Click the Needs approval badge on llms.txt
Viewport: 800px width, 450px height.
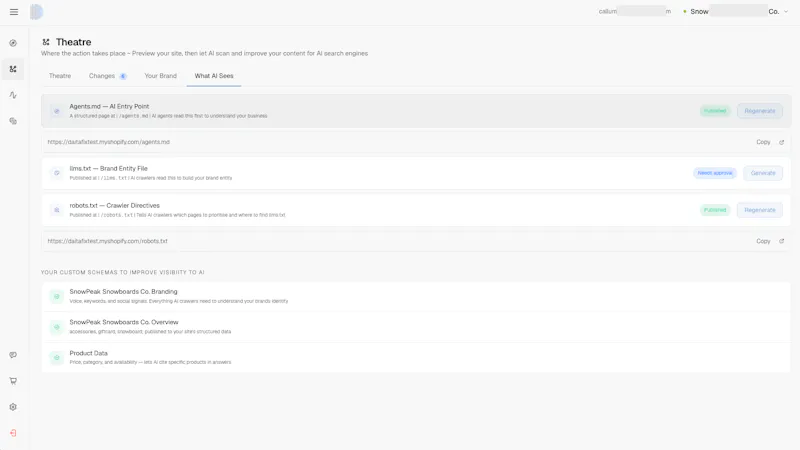point(715,173)
